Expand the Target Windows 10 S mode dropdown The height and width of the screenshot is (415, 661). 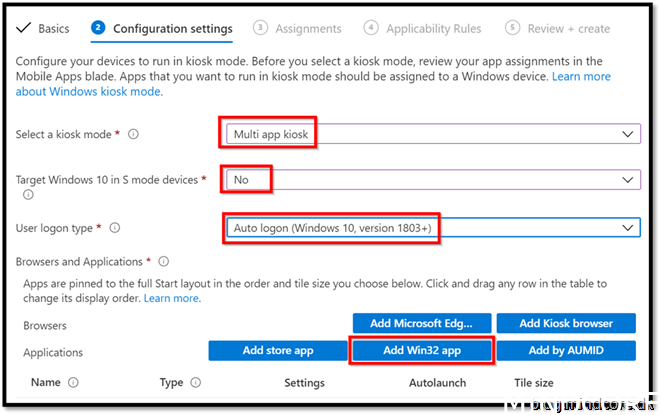[430, 179]
